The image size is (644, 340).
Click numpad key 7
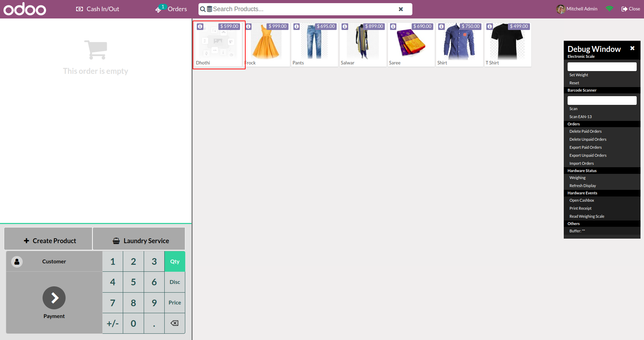[x=113, y=303]
